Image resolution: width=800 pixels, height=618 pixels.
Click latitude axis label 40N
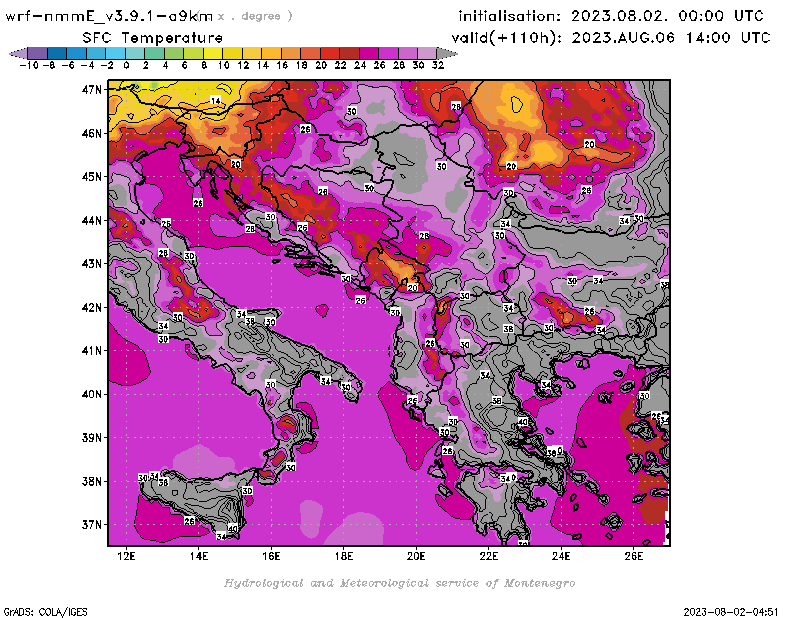[91, 394]
